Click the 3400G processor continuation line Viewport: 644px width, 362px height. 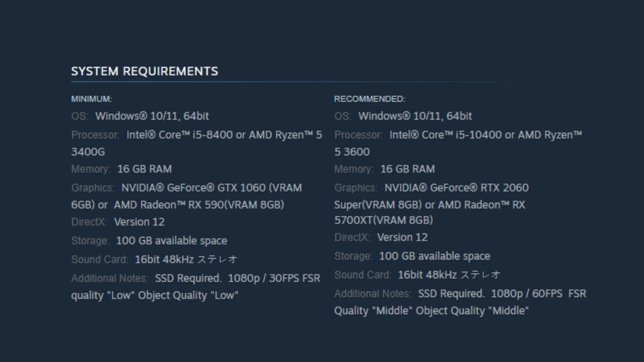pos(88,152)
